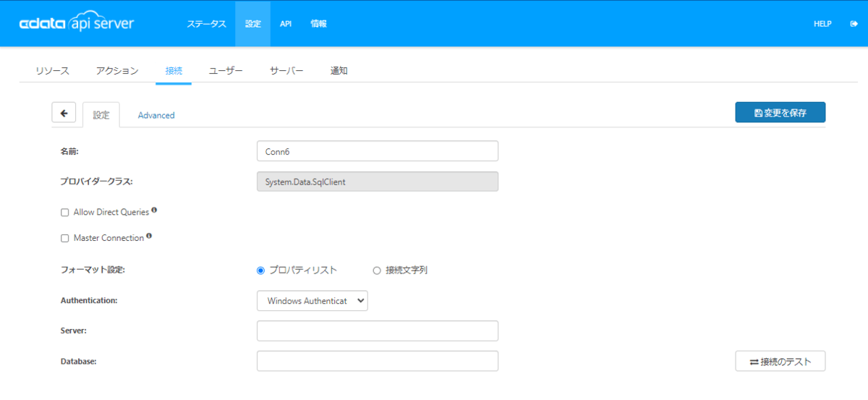Open the ステータス menu in the header
Image resolution: width=868 pixels, height=400 pixels.
click(x=206, y=24)
